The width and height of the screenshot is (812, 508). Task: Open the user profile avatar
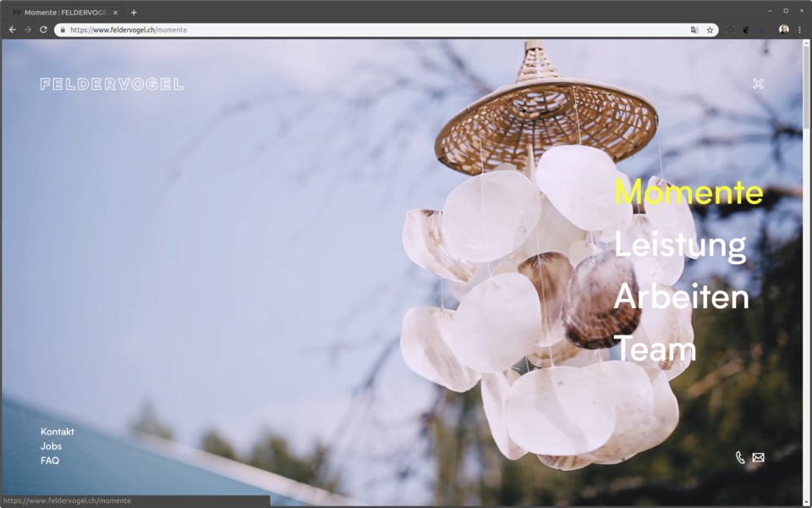pos(784,30)
